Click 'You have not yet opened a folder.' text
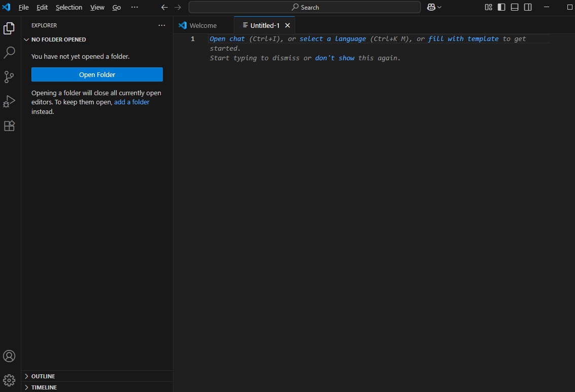The image size is (575, 392). click(x=80, y=56)
